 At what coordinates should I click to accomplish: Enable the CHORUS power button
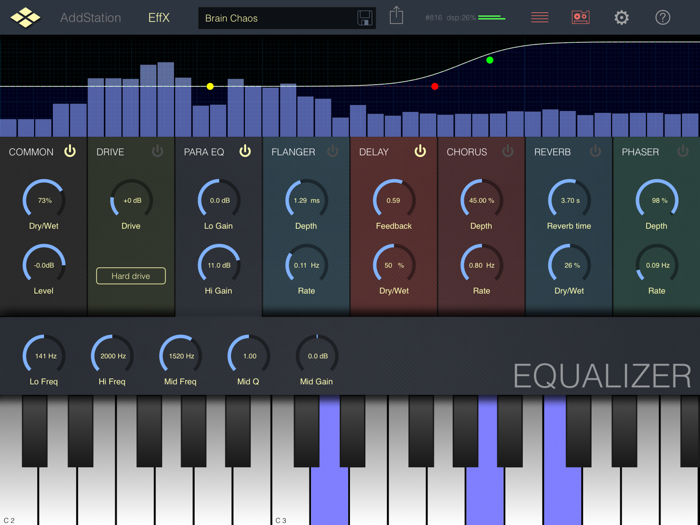(508, 151)
